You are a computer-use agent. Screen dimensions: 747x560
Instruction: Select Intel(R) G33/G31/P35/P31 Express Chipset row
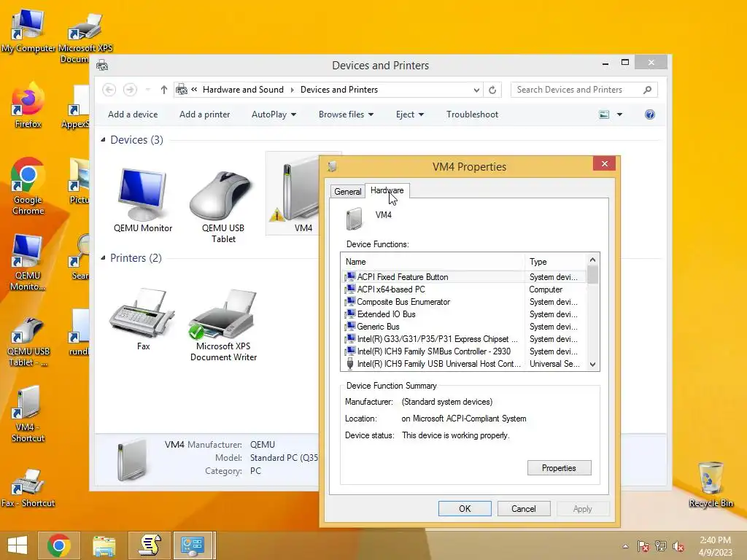(x=464, y=338)
